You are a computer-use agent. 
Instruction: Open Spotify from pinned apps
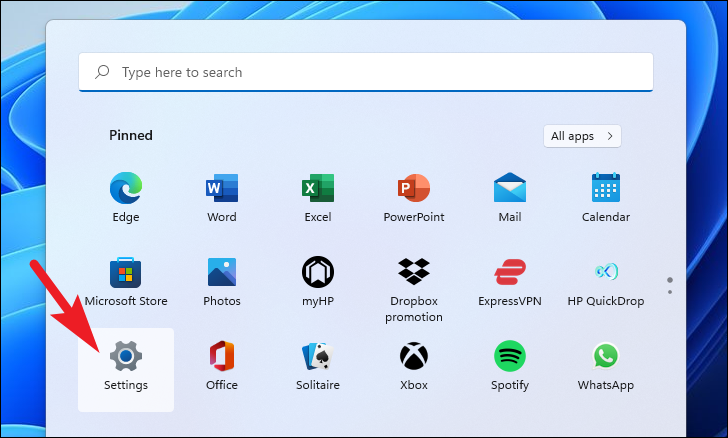click(510, 357)
